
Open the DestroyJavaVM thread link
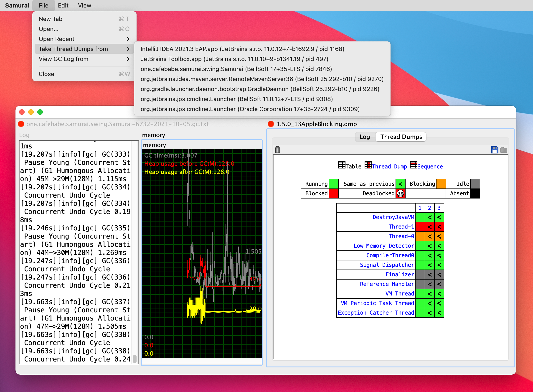click(393, 217)
